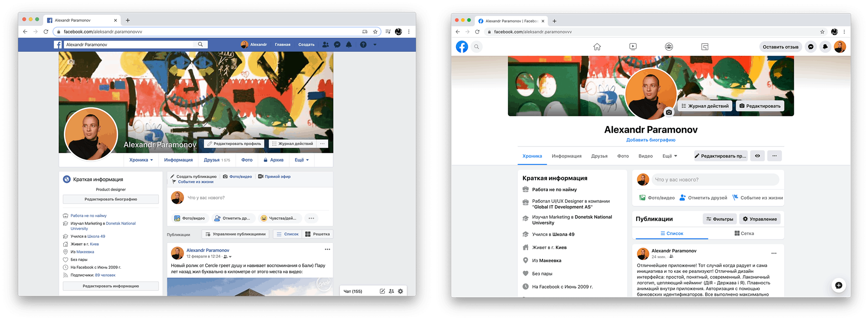Click Управление button in Публикации

(760, 219)
